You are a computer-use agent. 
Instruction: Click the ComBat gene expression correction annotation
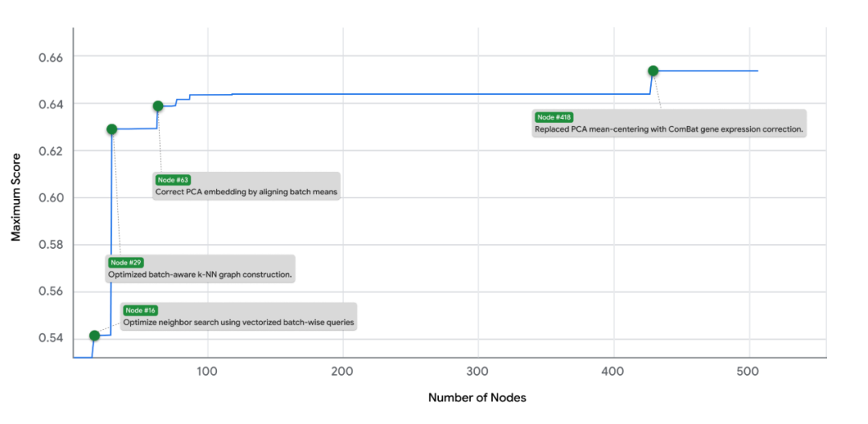669,128
